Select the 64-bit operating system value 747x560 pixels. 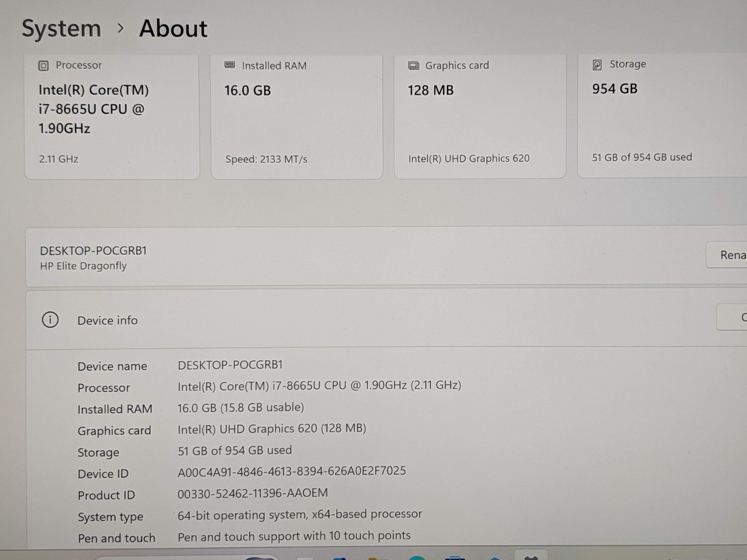pyautogui.click(x=300, y=515)
